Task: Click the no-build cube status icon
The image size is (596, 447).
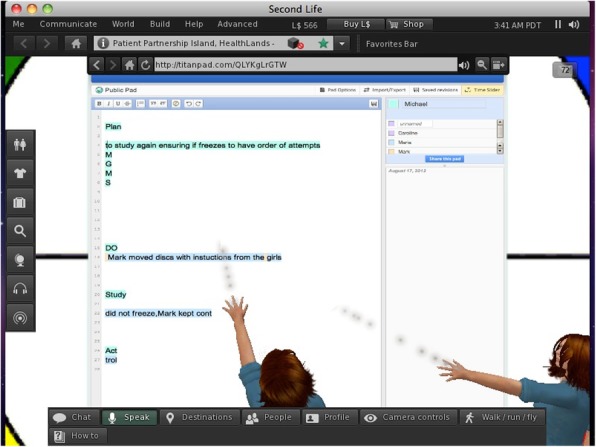Action: pyautogui.click(x=295, y=43)
